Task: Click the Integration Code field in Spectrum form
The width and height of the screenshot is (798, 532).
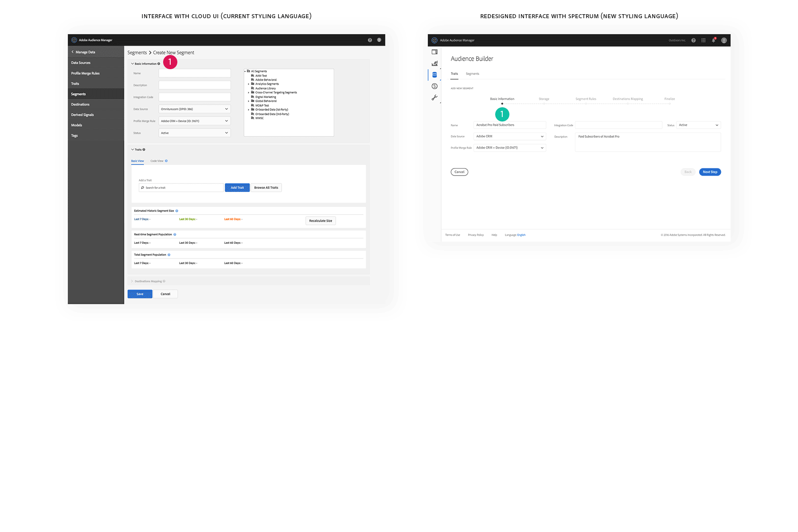Action: [x=618, y=125]
